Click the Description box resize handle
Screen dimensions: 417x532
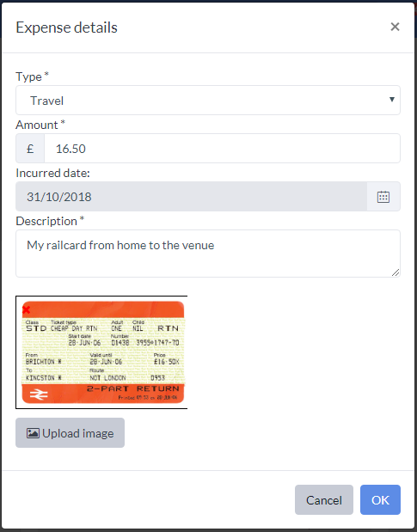(396, 272)
